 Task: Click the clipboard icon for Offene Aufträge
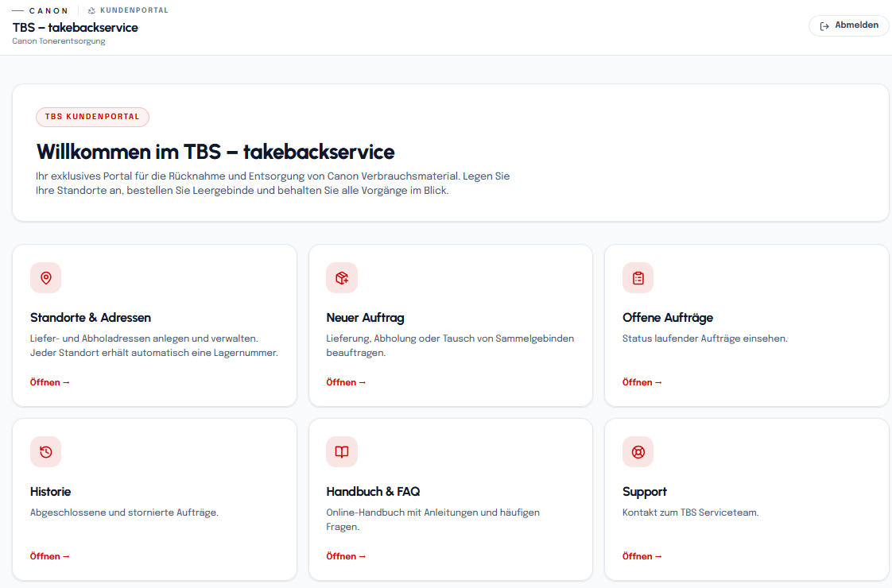pos(638,277)
